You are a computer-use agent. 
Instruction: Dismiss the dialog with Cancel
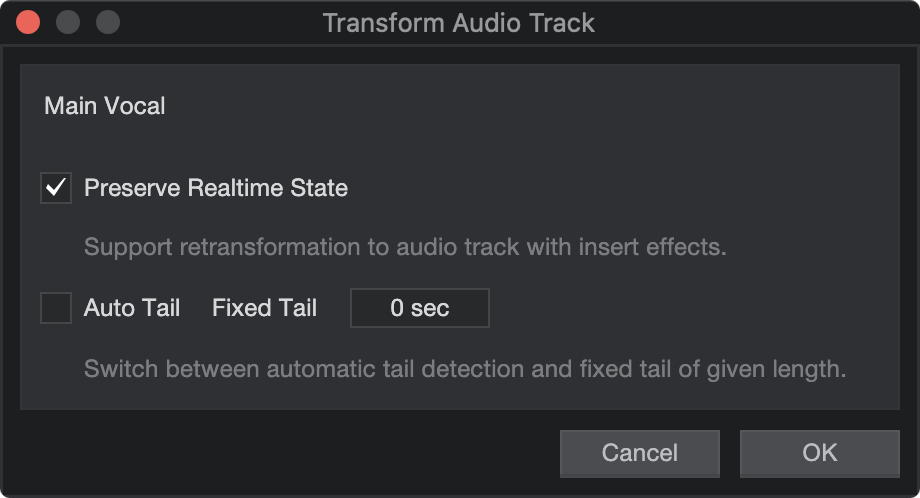(640, 453)
